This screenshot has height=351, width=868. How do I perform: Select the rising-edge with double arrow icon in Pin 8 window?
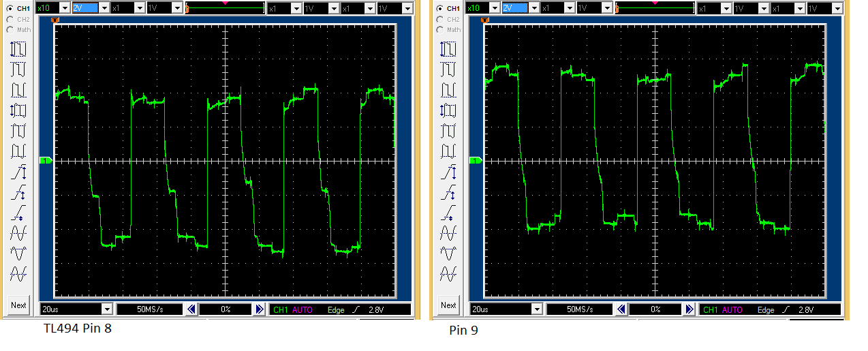18,172
